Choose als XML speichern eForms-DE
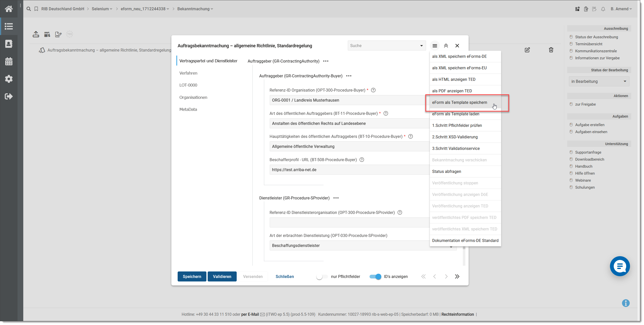The image size is (644, 325). pos(465,56)
